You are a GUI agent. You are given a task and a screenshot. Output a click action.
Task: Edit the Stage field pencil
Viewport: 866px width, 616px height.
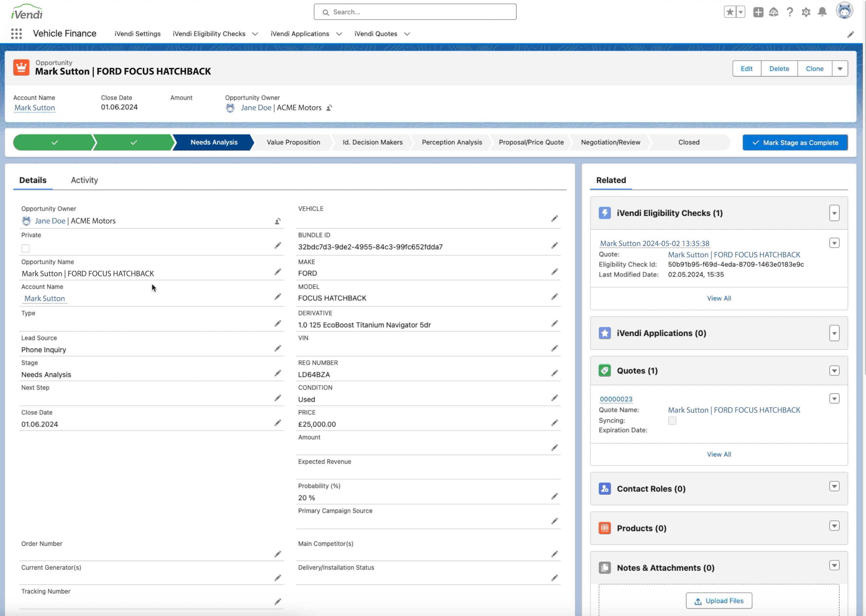pos(278,373)
